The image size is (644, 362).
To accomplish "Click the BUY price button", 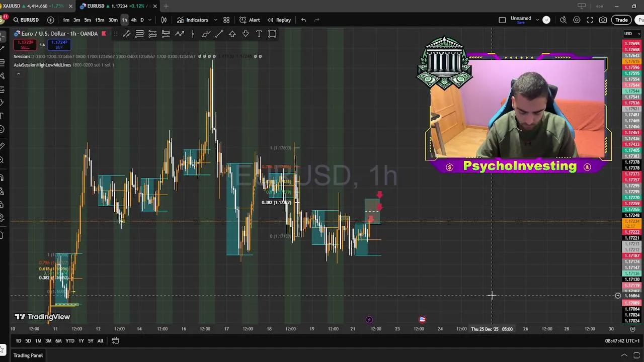I will pyautogui.click(x=59, y=45).
